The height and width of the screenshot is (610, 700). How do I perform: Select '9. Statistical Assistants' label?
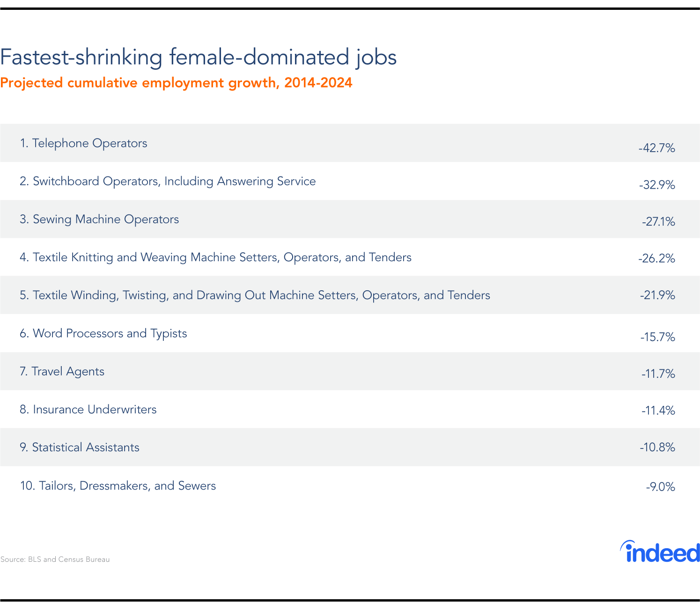coord(80,448)
